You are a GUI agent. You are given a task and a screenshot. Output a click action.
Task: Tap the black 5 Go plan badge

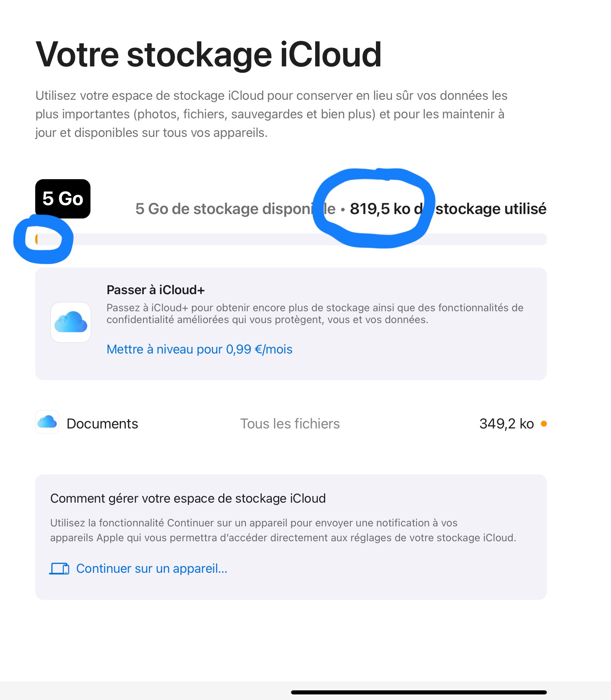pyautogui.click(x=63, y=198)
